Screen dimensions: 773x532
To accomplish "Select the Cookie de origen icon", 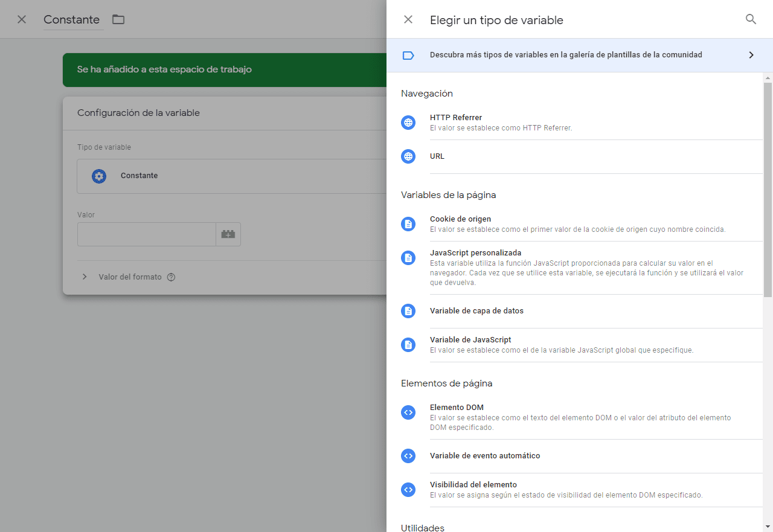I will tap(408, 223).
